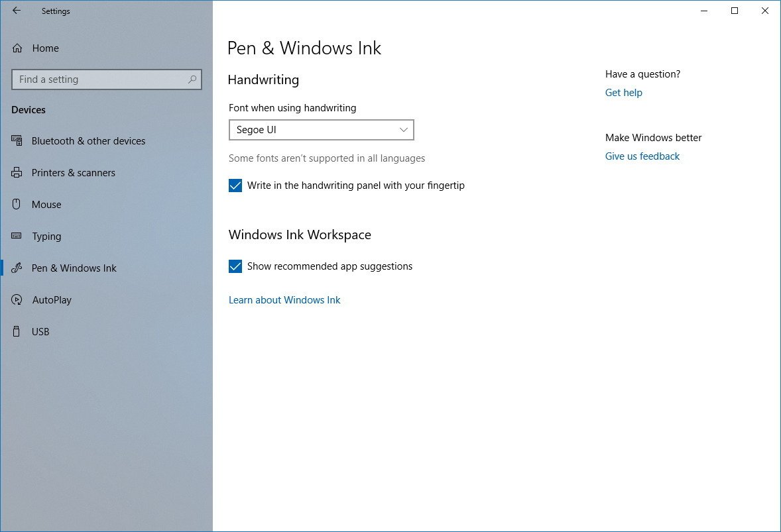Image resolution: width=781 pixels, height=532 pixels.
Task: Click Give us feedback link
Action: coord(642,156)
